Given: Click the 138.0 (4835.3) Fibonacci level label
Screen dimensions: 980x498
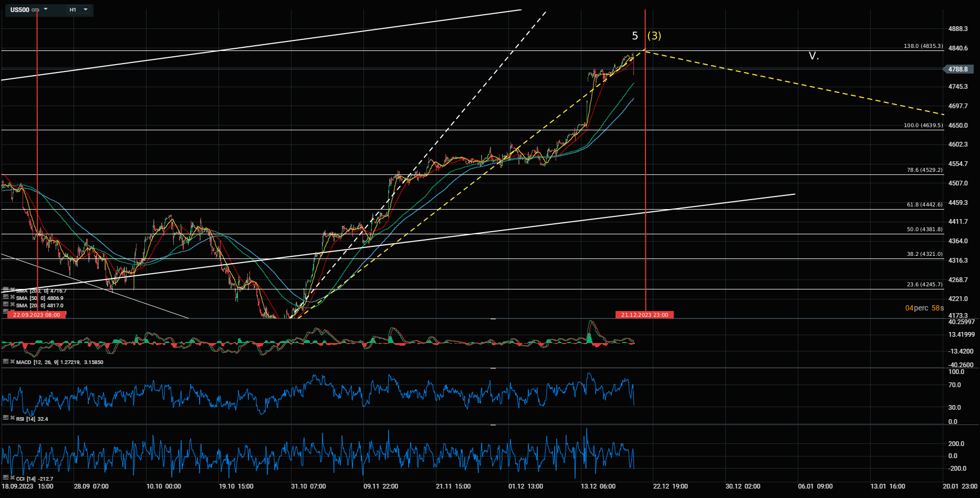Looking at the screenshot, I should (923, 46).
